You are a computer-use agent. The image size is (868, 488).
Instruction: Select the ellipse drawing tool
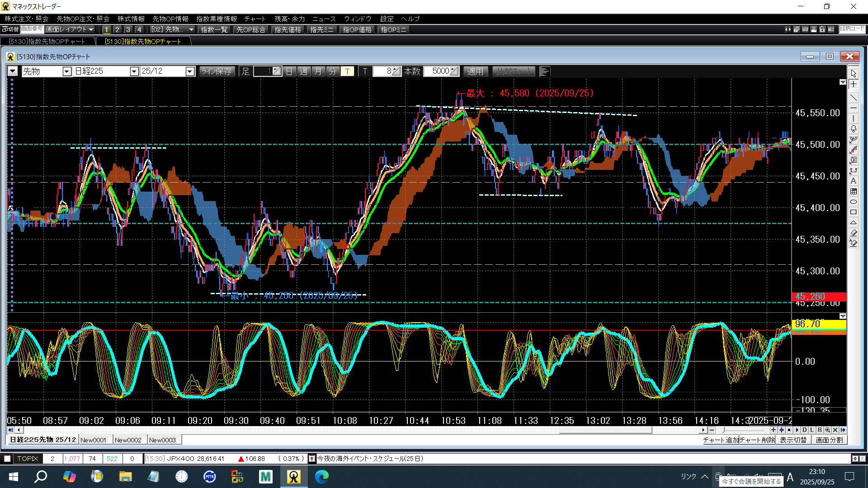click(x=853, y=202)
